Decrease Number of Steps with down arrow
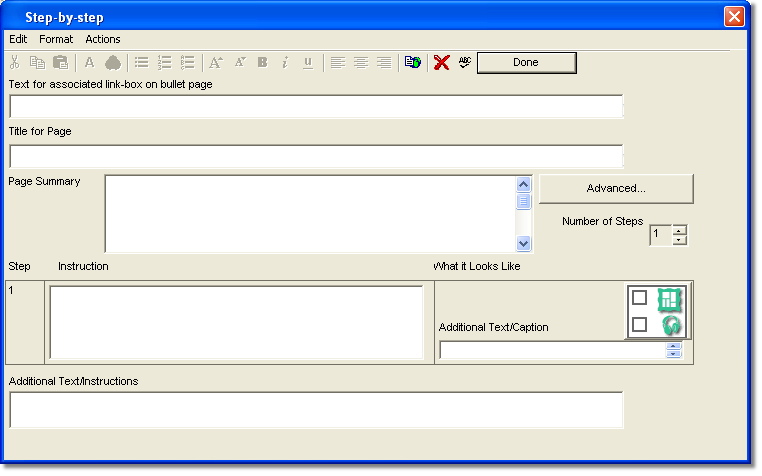Screen dimensions: 762x476 pos(680,241)
